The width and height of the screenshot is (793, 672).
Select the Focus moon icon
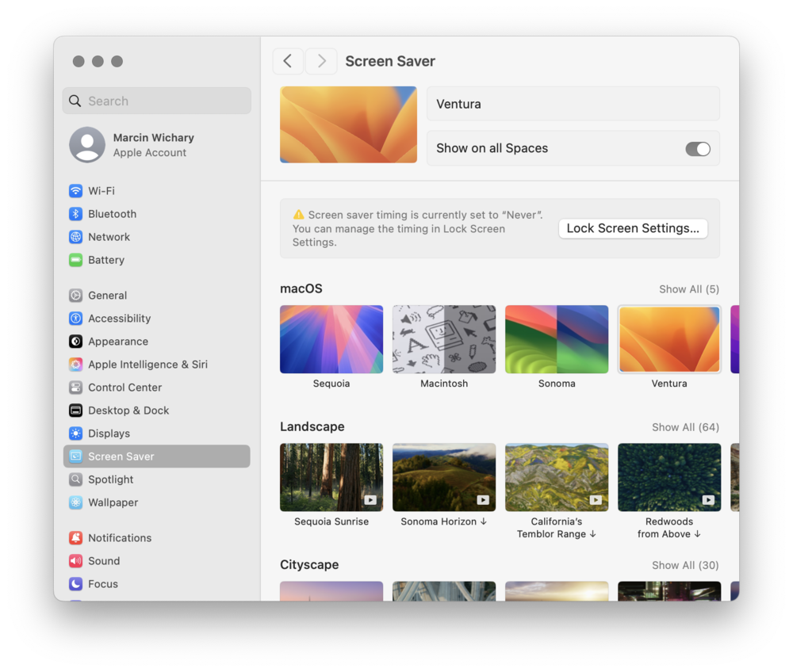pos(75,583)
